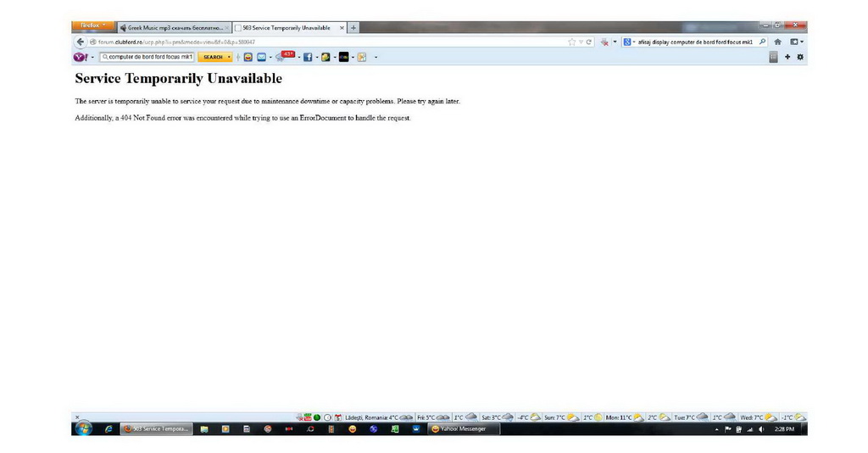Click the Yahoo toolbar settings gear icon
The height and width of the screenshot is (453, 868).
(800, 57)
